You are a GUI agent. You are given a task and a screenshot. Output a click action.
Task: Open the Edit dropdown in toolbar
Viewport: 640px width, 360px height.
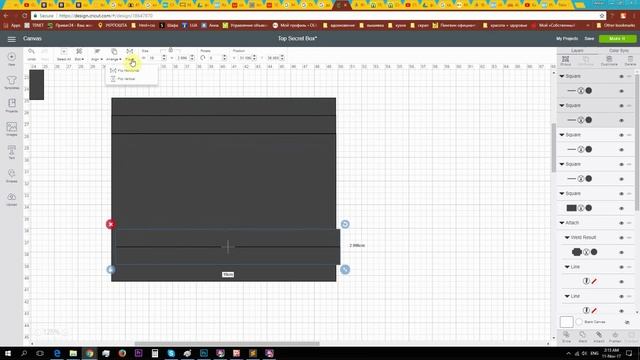click(79, 55)
